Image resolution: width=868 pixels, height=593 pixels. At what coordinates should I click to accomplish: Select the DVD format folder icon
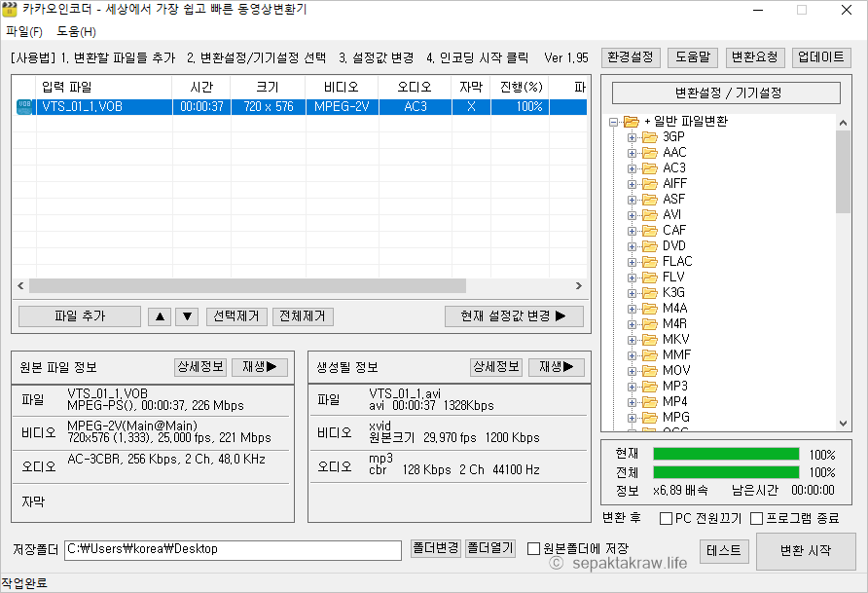tap(650, 246)
